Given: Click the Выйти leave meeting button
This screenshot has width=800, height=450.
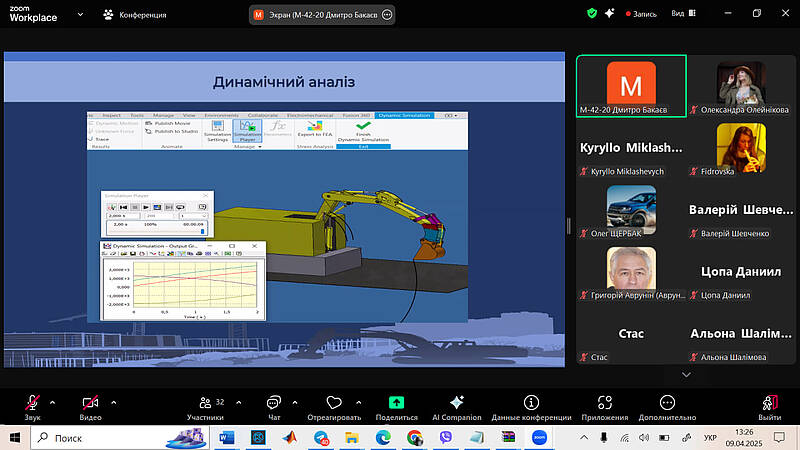Looking at the screenshot, I should 769,404.
